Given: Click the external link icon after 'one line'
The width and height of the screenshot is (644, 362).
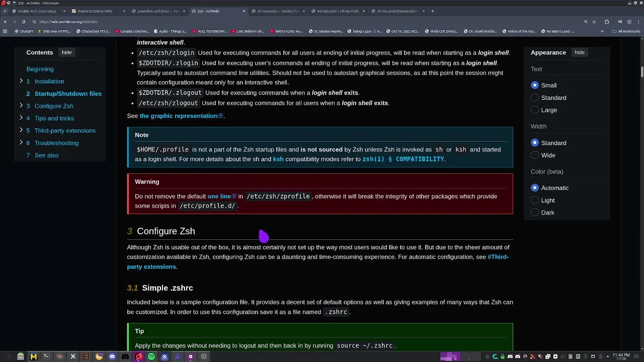Looking at the screenshot, I should coord(234,197).
